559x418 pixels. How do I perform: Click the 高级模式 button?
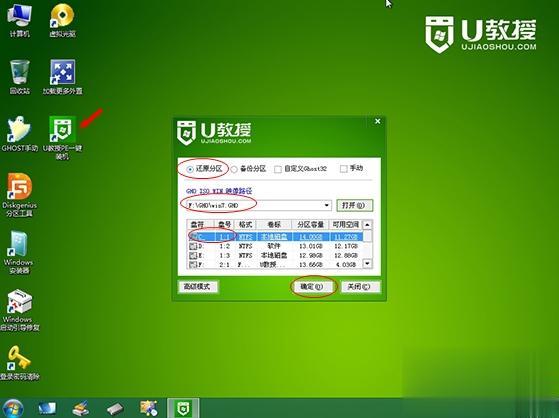point(198,287)
